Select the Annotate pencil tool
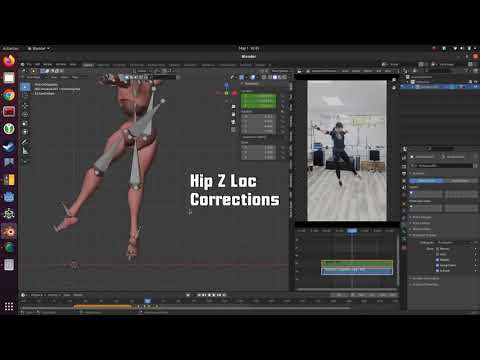 click(25, 142)
